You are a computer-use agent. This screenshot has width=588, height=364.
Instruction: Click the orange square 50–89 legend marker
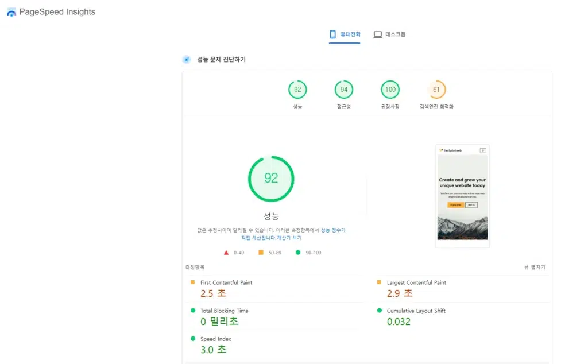point(261,251)
